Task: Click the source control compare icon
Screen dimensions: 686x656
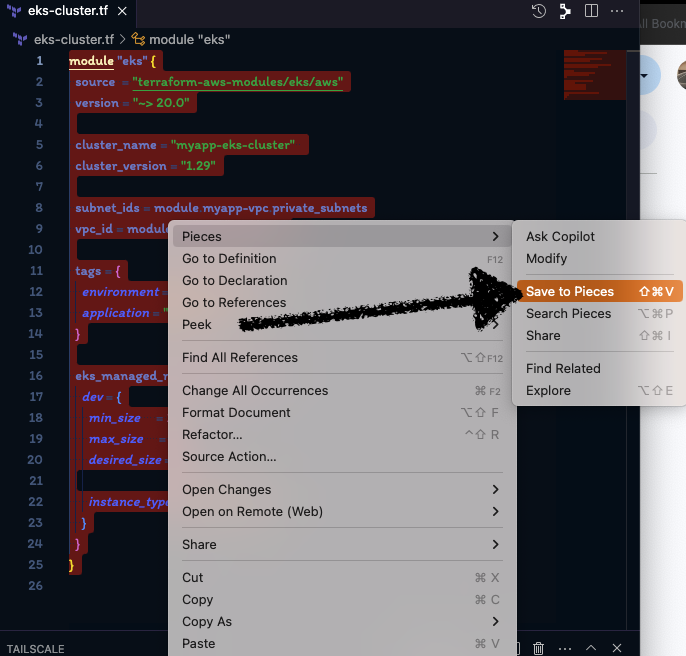Action: (x=565, y=11)
